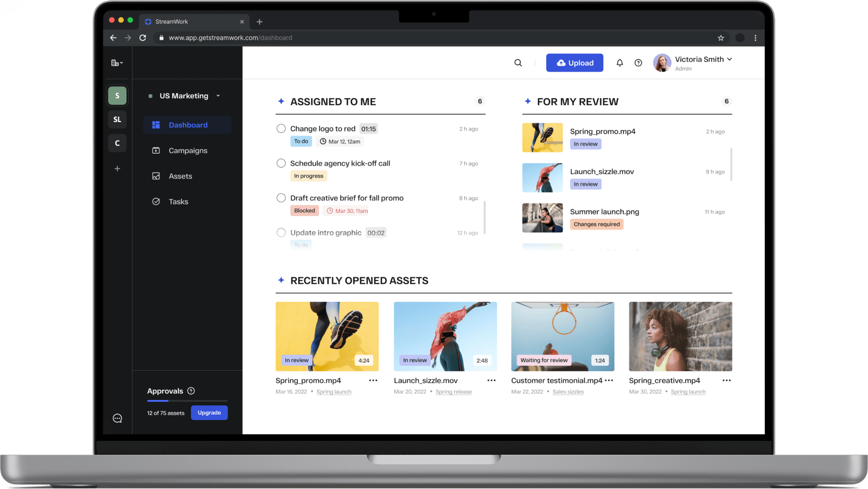Click the Approvals usage progress bar
This screenshot has width=868, height=489.
pyautogui.click(x=186, y=402)
